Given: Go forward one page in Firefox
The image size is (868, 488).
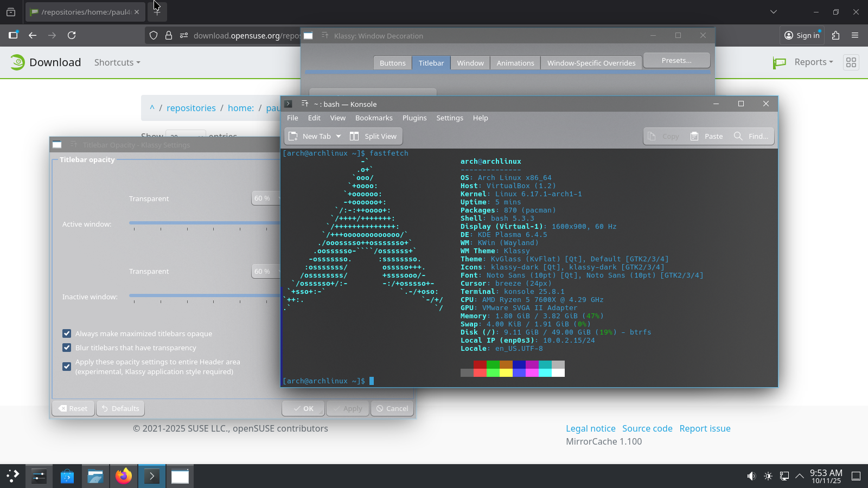Looking at the screenshot, I should tap(52, 35).
